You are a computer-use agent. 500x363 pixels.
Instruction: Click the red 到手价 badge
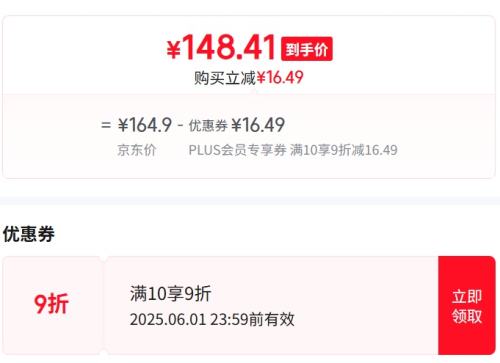pyautogui.click(x=307, y=49)
